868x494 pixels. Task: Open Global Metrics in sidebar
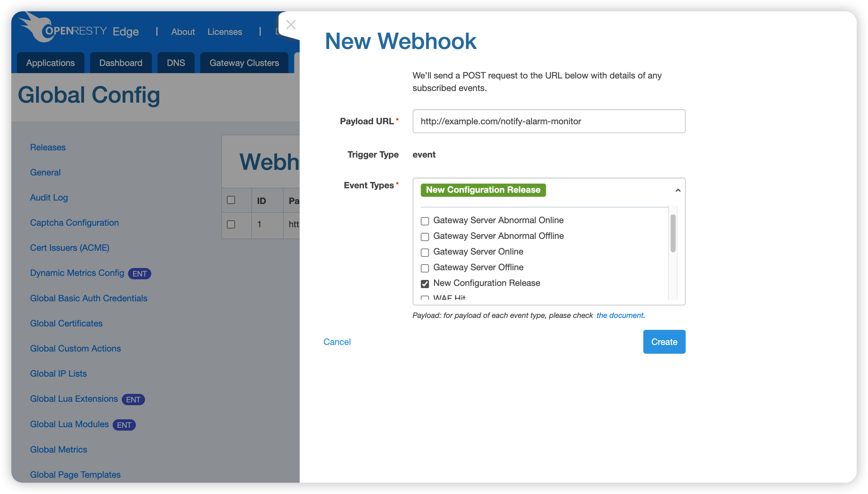[x=58, y=449]
